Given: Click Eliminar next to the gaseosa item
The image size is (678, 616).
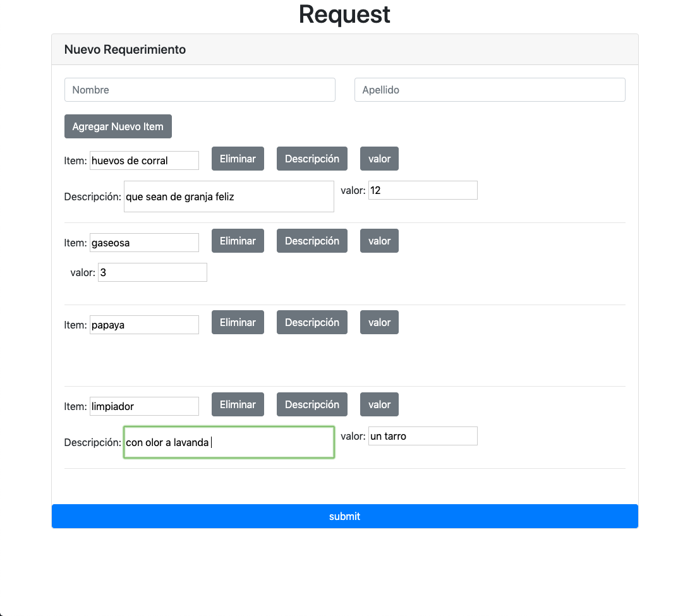Looking at the screenshot, I should pos(238,241).
